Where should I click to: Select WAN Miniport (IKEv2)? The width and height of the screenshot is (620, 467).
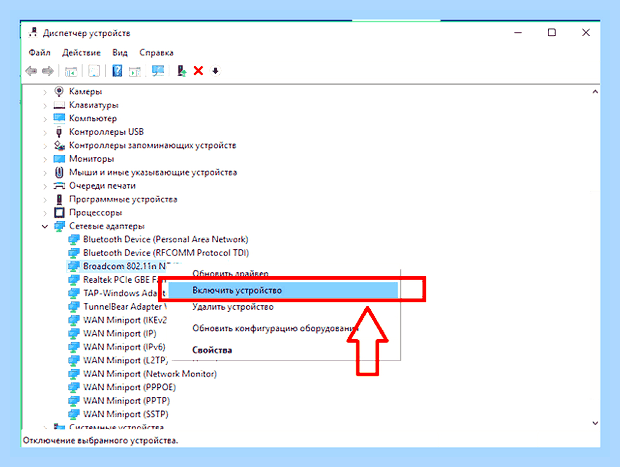tap(125, 320)
